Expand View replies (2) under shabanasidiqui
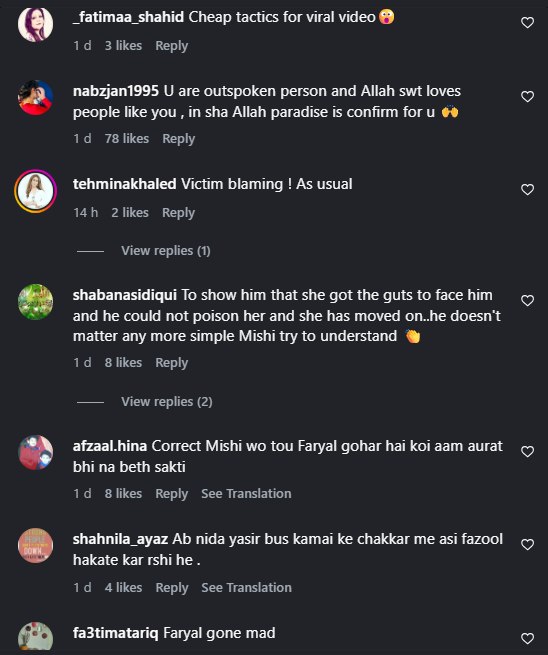548x655 pixels. coord(167,402)
